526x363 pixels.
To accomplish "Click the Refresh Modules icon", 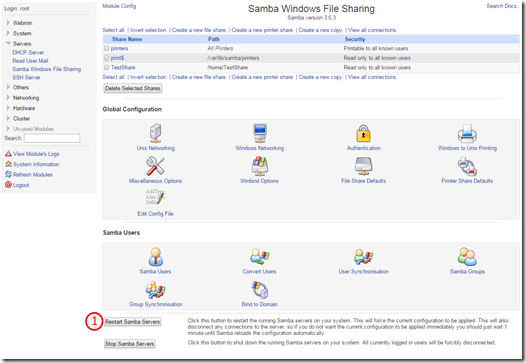I will point(8,174).
